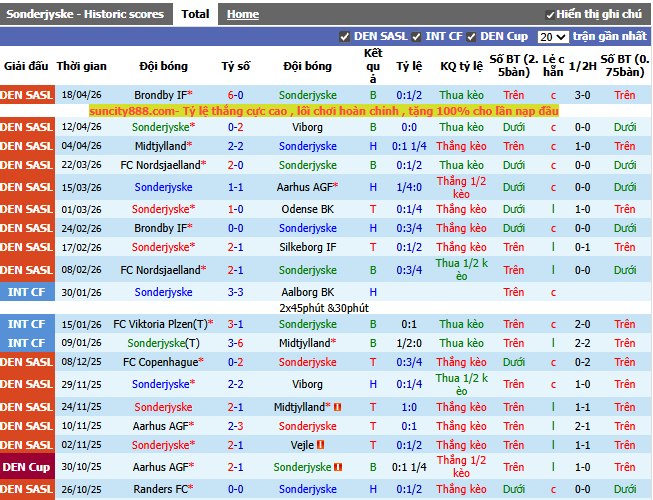
Task: Click the 6-0 score of Brondby match
Action: click(x=235, y=95)
